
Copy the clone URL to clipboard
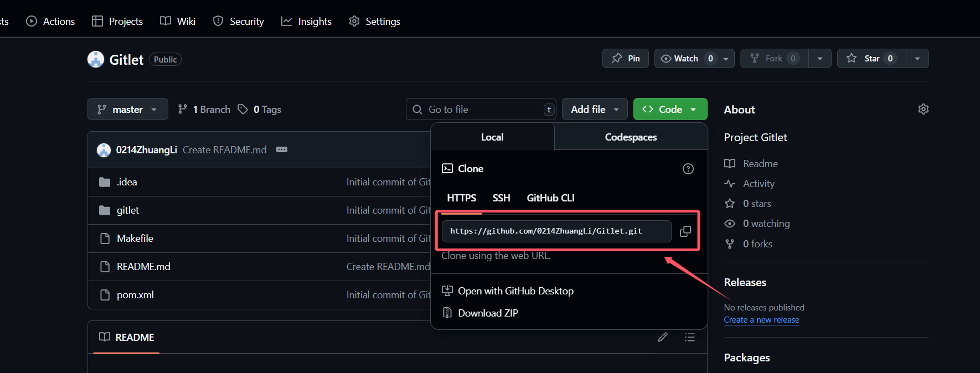click(x=685, y=231)
